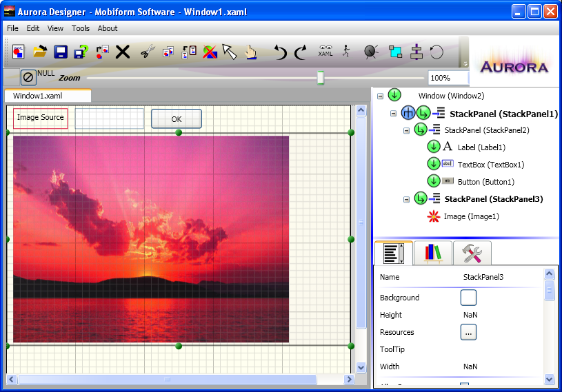Open the toolbar overflow arrow
The height and width of the screenshot is (392, 562).
click(465, 64)
